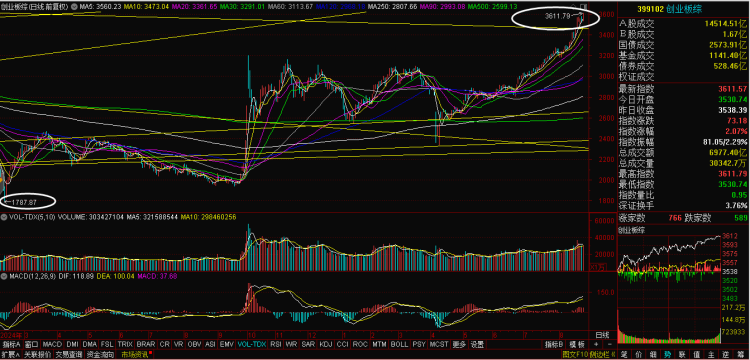Expand the 指标A indicator list
Screen dimensions: 750x360
(11, 344)
